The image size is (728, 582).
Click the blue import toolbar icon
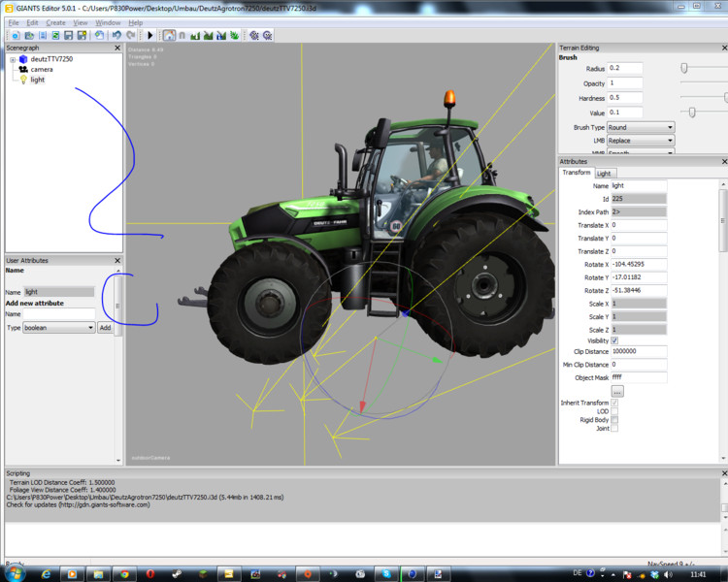(99, 35)
